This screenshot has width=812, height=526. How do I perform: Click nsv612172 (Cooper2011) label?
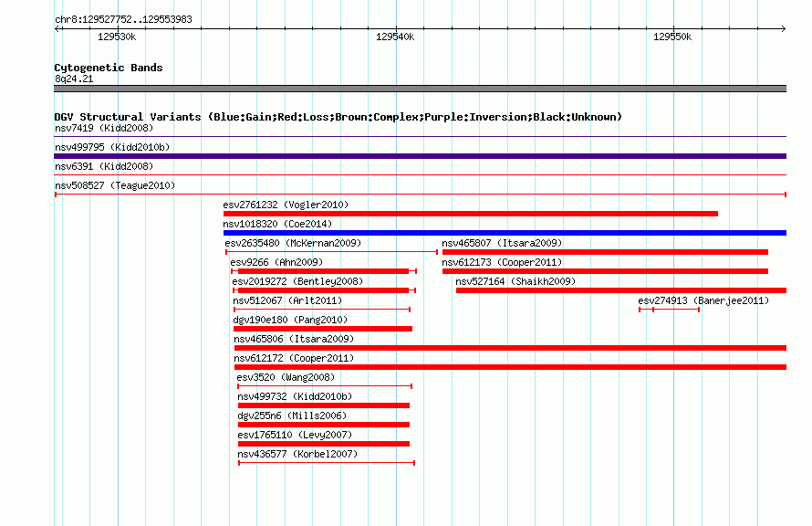(x=294, y=358)
